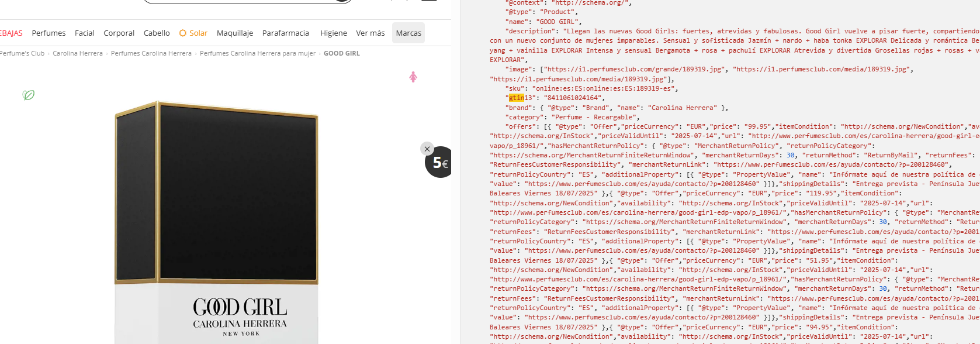Open Perfumes Carolina Herrera para mujer breadcrumb

click(x=258, y=53)
